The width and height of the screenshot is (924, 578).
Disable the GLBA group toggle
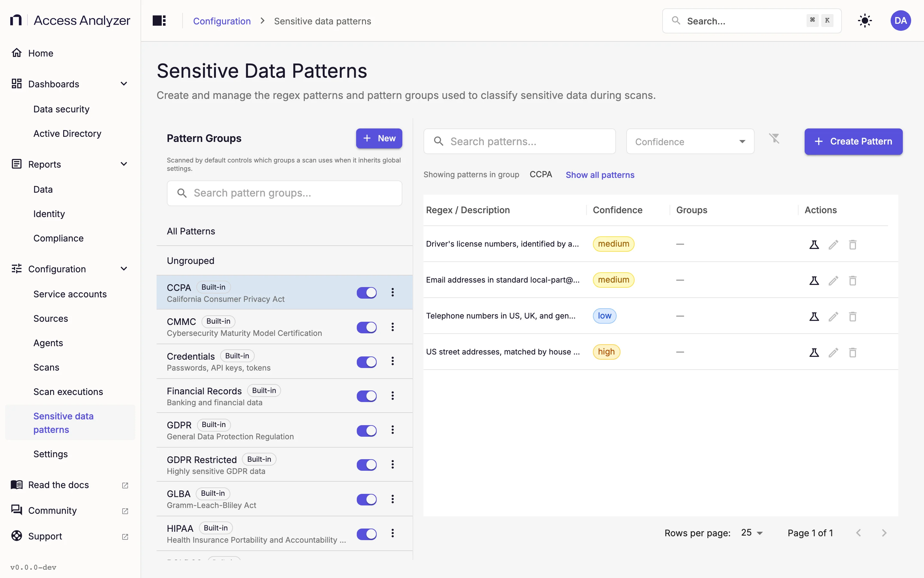(366, 499)
